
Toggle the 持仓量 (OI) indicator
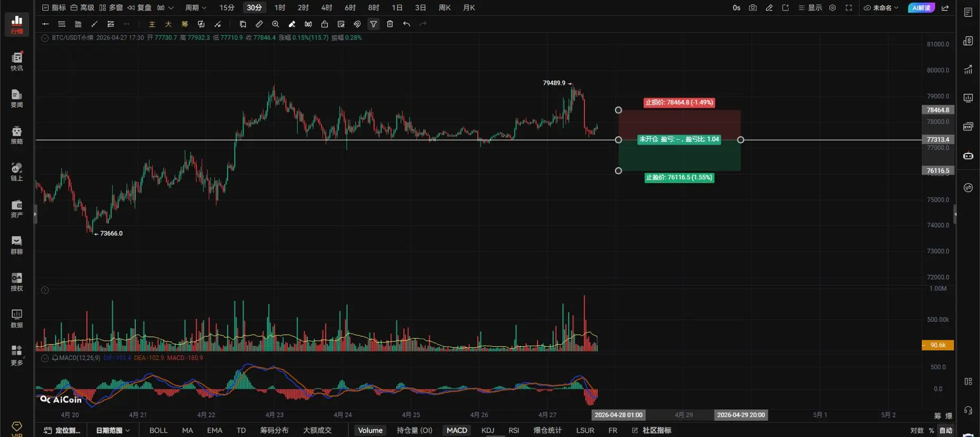tap(414, 430)
